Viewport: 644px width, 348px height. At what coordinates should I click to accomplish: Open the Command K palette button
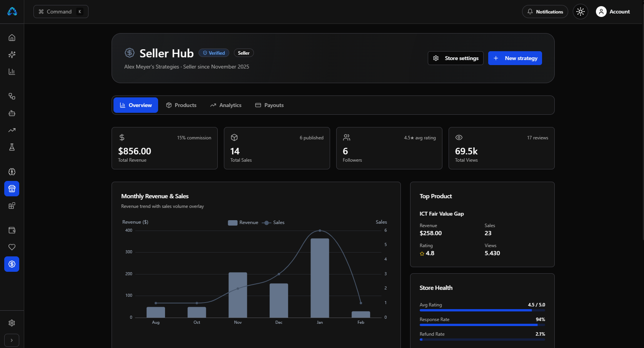tap(61, 12)
